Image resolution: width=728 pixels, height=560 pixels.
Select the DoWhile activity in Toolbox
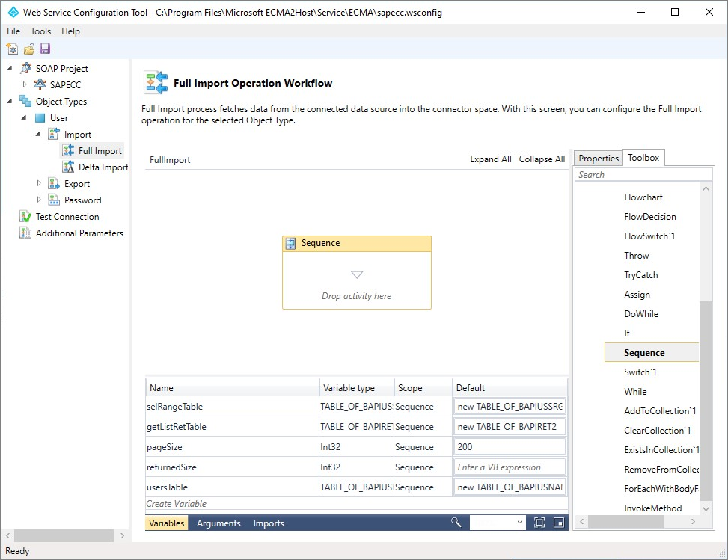click(x=641, y=313)
